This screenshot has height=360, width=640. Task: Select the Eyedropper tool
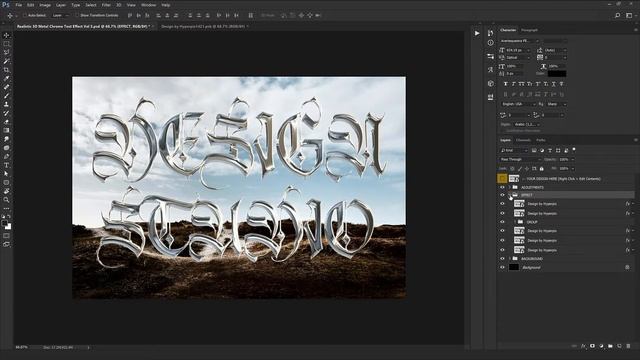pyautogui.click(x=7, y=78)
